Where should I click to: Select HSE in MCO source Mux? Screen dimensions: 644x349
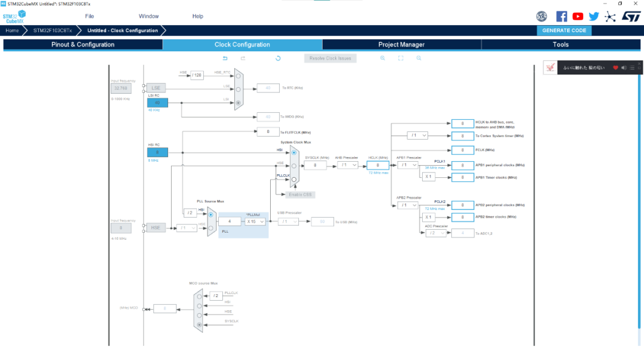click(x=199, y=315)
